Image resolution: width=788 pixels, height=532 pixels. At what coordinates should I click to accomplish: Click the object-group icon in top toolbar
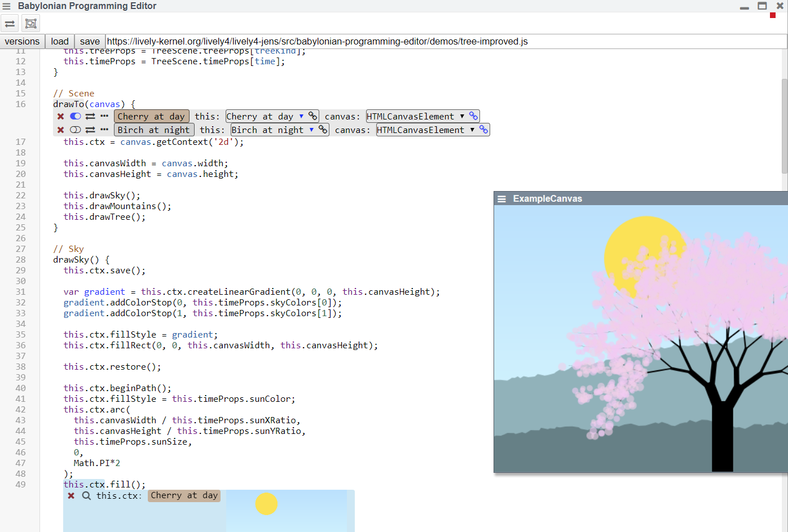coord(31,24)
